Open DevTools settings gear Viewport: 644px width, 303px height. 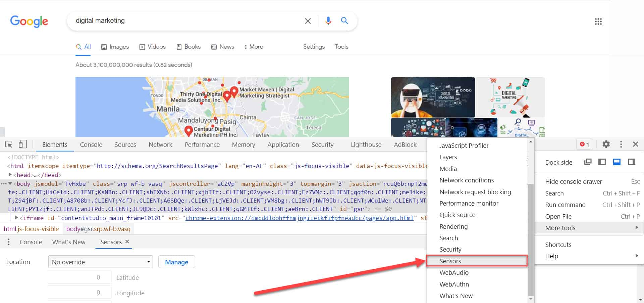click(x=606, y=144)
